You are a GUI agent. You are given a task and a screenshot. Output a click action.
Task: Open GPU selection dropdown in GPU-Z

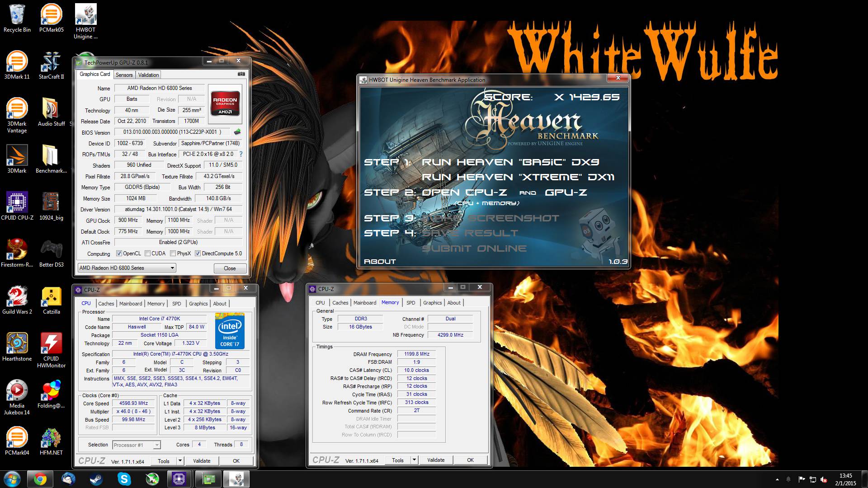(x=127, y=268)
